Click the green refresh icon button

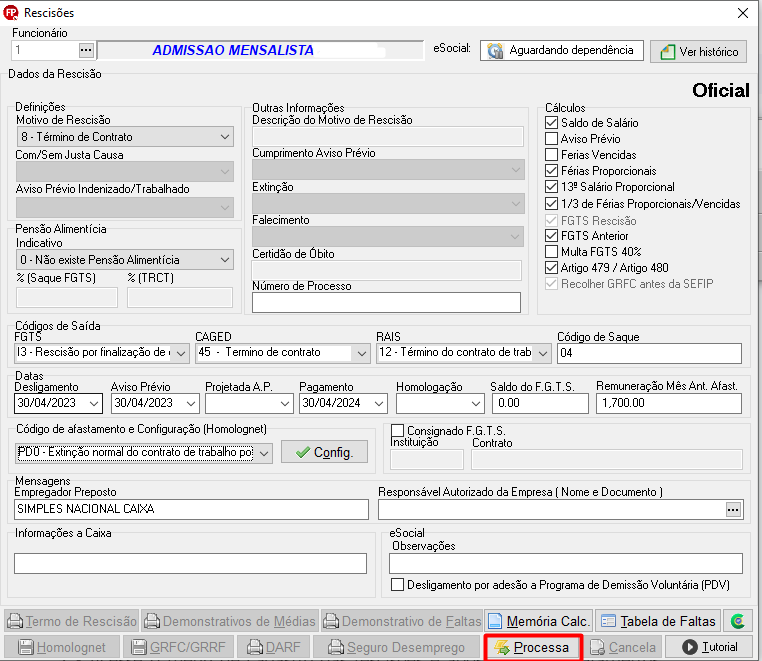click(737, 621)
